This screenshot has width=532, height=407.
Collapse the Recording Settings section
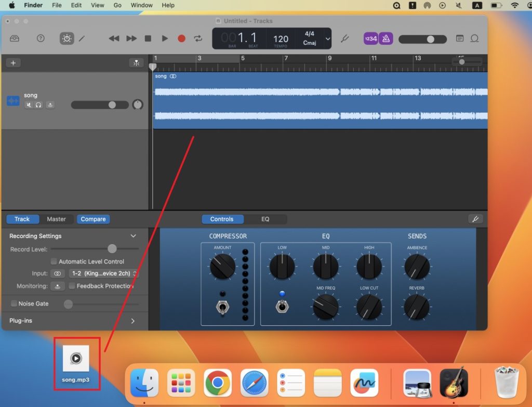tap(133, 236)
